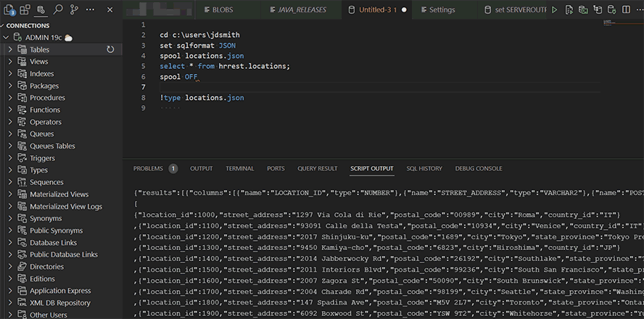Click empty line 7 in editor
Screen dimensions: 644x319
[x=290, y=87]
